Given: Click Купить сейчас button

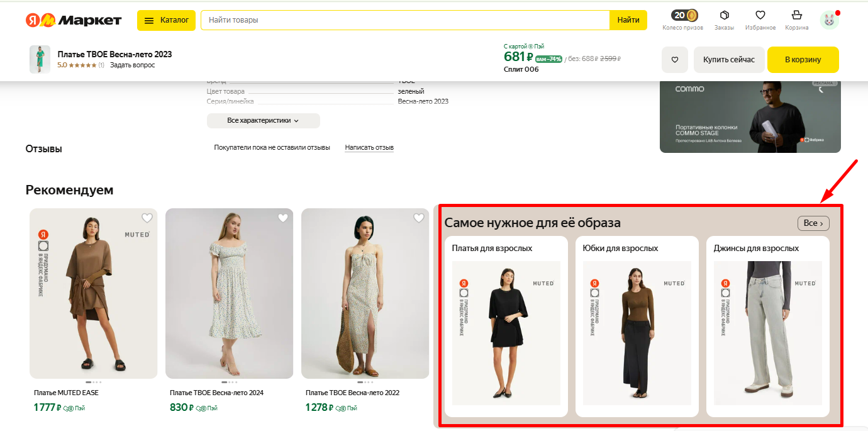Looking at the screenshot, I should pos(729,60).
